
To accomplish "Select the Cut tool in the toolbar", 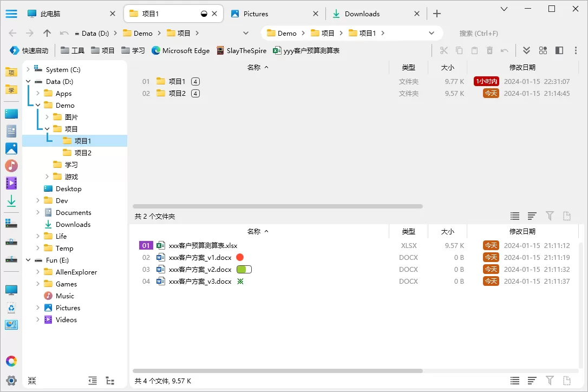I will coord(443,50).
